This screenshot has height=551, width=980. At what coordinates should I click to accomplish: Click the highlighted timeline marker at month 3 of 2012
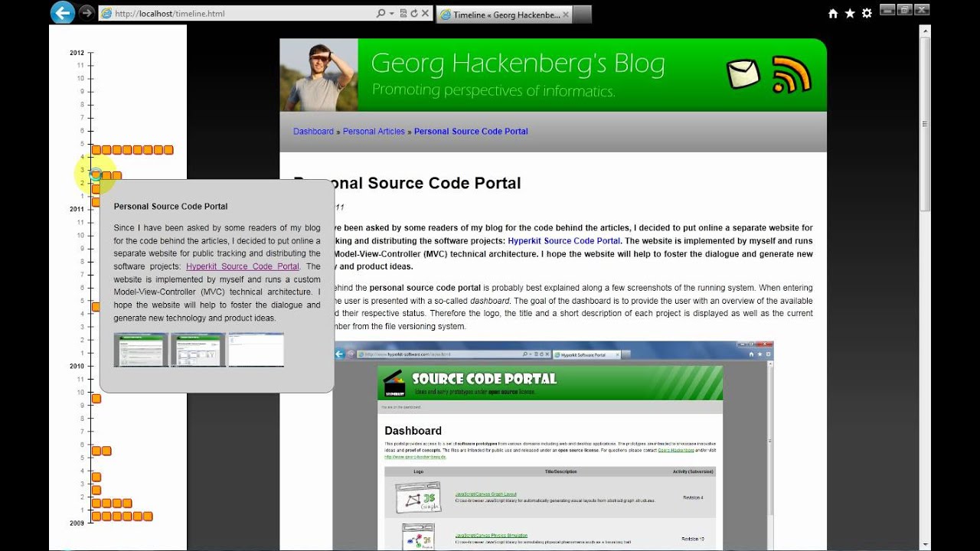(96, 175)
